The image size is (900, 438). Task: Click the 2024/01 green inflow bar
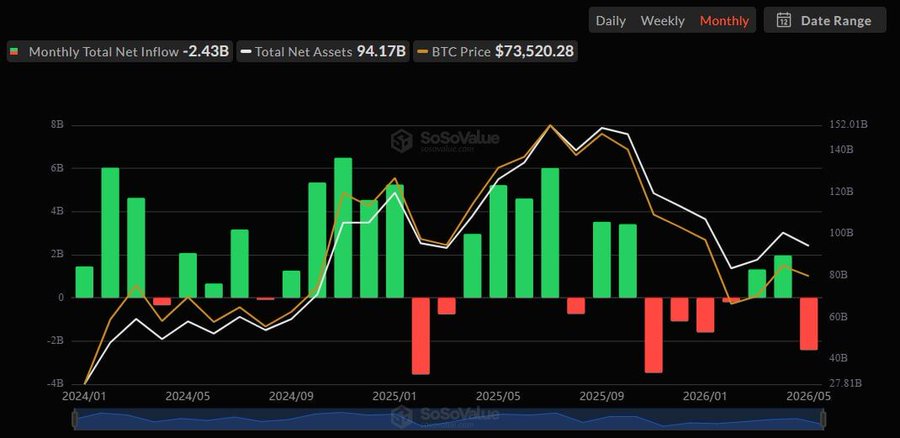click(84, 282)
